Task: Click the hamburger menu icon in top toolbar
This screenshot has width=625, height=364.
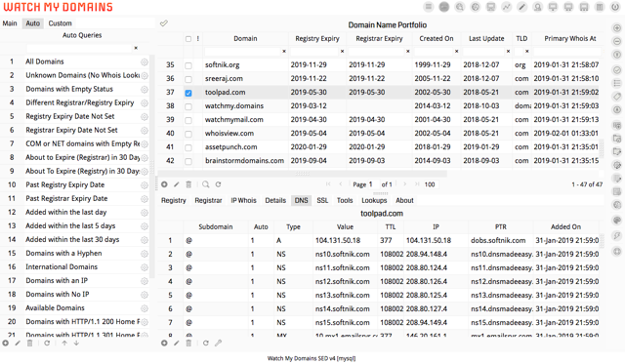Action: pyautogui.click(x=429, y=7)
